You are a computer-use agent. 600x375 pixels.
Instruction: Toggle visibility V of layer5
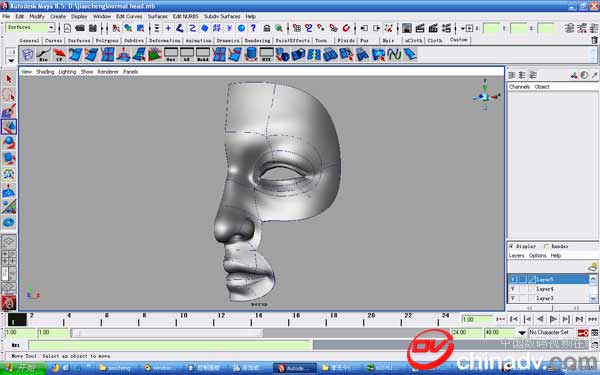click(x=513, y=279)
